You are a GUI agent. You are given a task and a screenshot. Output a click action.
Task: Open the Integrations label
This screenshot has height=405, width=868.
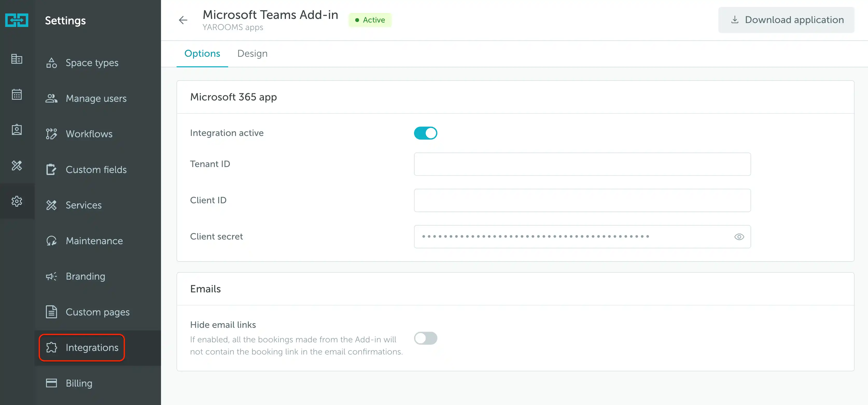click(x=92, y=348)
